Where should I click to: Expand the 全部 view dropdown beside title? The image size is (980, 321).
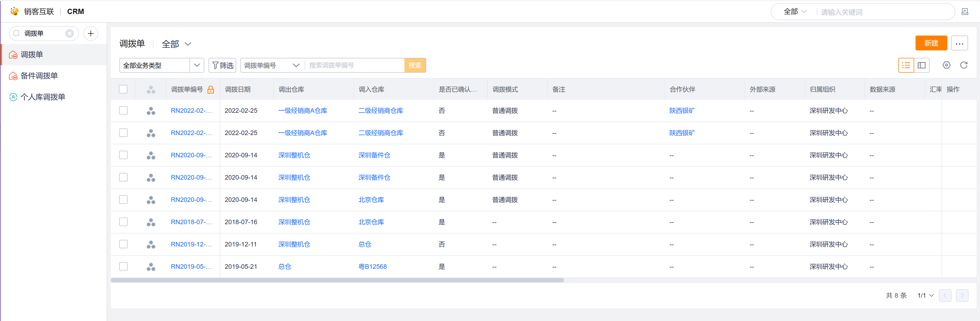pyautogui.click(x=176, y=44)
